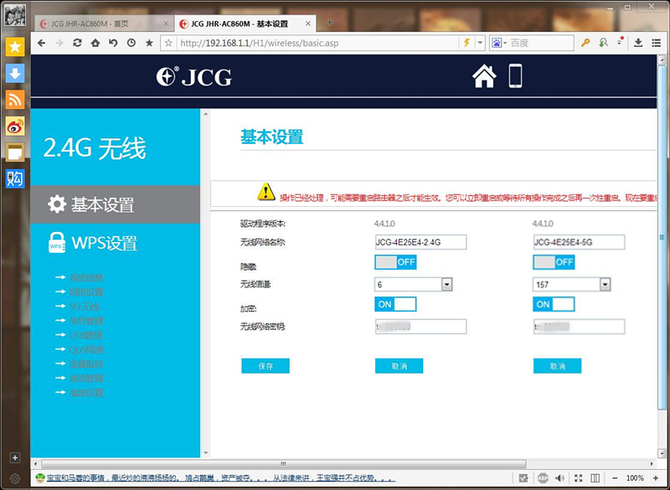
Task: Click the lightning speed-mode icon
Action: [467, 43]
